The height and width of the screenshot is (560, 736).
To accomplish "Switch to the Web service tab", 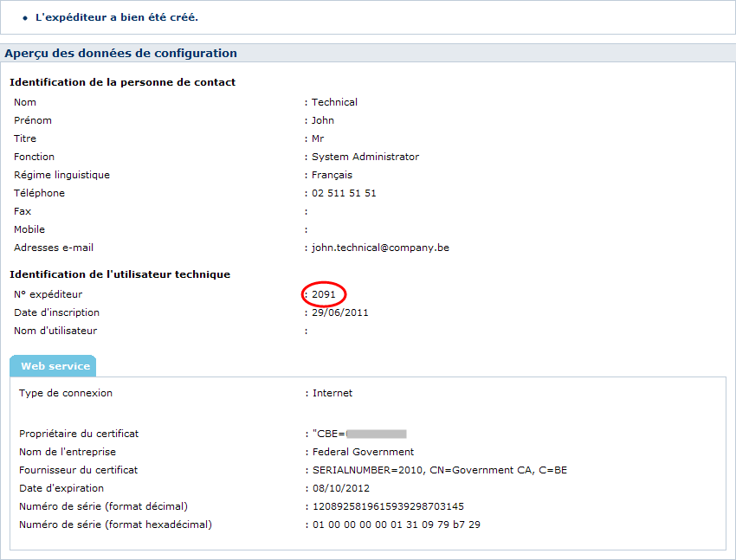I will click(53, 365).
